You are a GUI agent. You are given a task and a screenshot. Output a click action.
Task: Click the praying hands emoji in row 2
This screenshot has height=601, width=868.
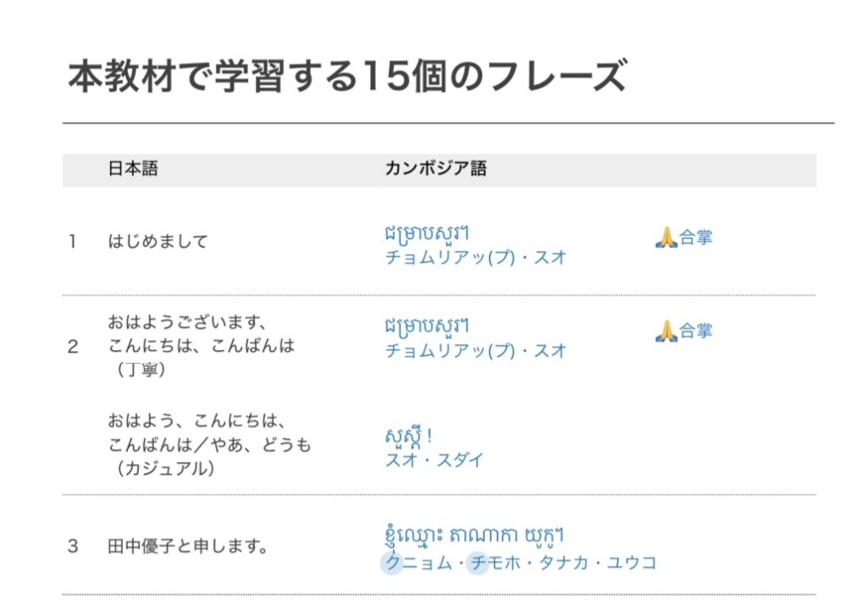[666, 331]
